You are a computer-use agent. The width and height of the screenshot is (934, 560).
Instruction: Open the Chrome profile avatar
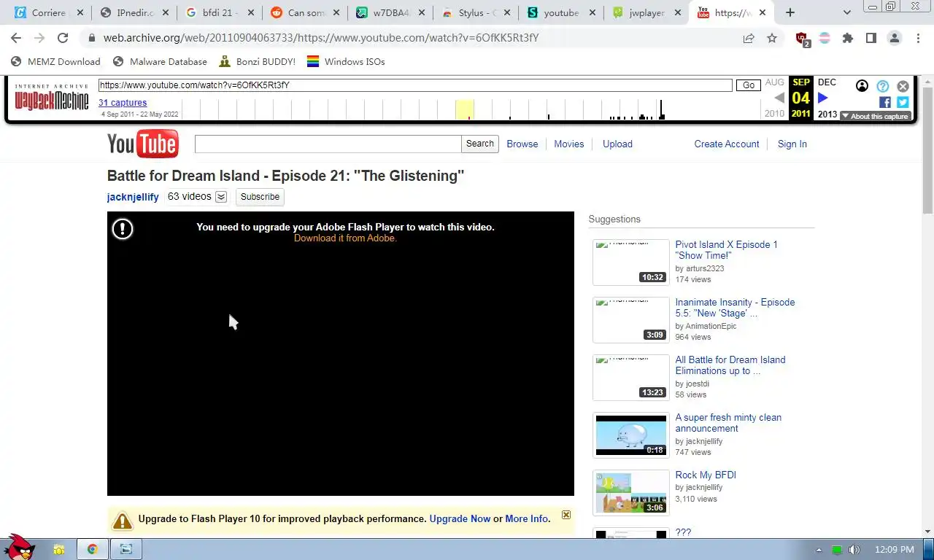pyautogui.click(x=894, y=38)
